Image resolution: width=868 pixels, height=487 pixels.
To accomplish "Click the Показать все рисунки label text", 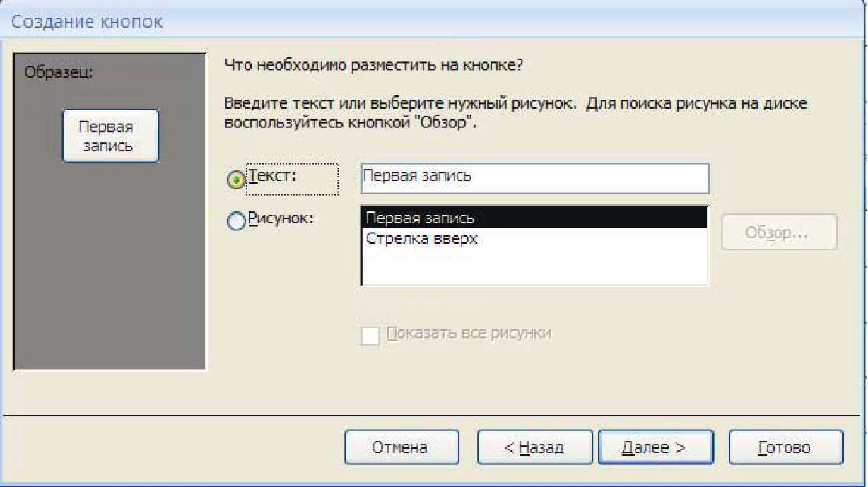I will click(469, 333).
